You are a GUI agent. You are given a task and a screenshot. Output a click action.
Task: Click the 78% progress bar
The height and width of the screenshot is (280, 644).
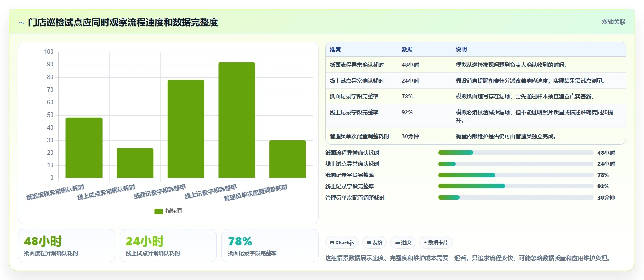tap(516, 175)
